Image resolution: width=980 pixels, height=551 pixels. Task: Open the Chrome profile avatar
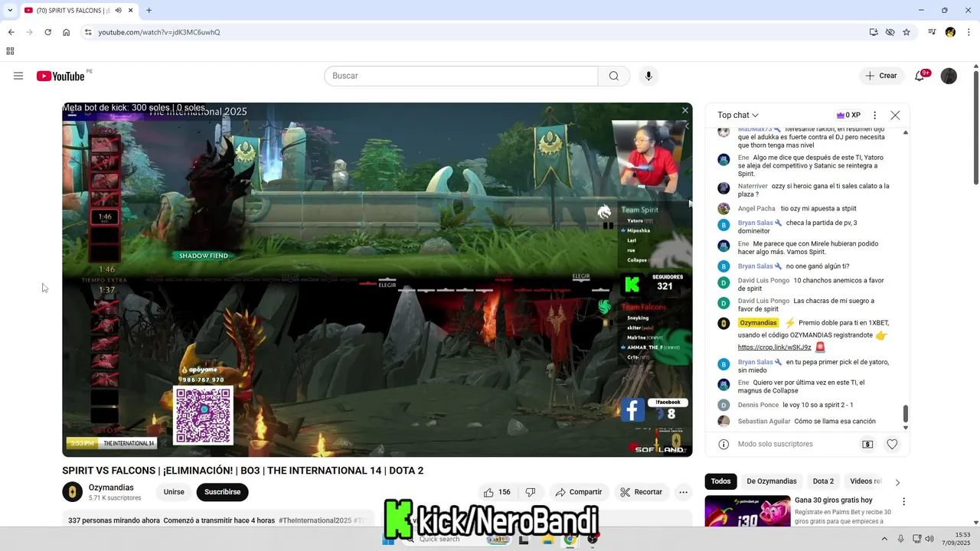(x=950, y=32)
